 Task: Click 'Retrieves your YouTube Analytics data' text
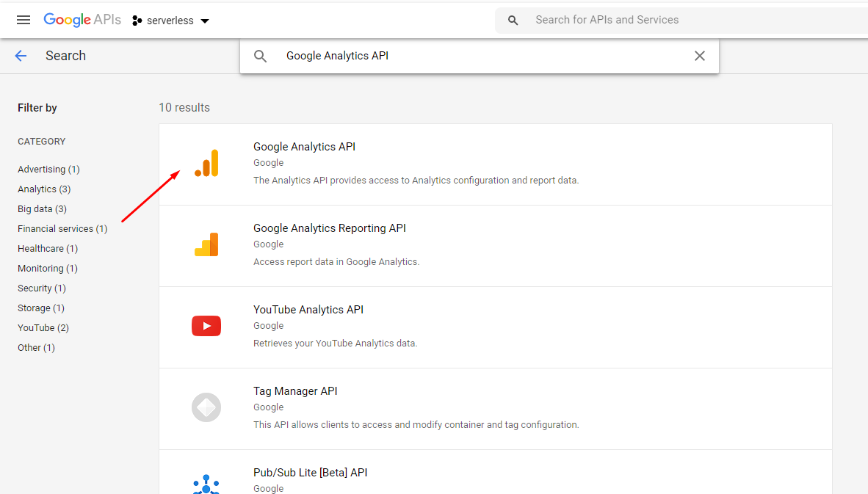click(336, 344)
